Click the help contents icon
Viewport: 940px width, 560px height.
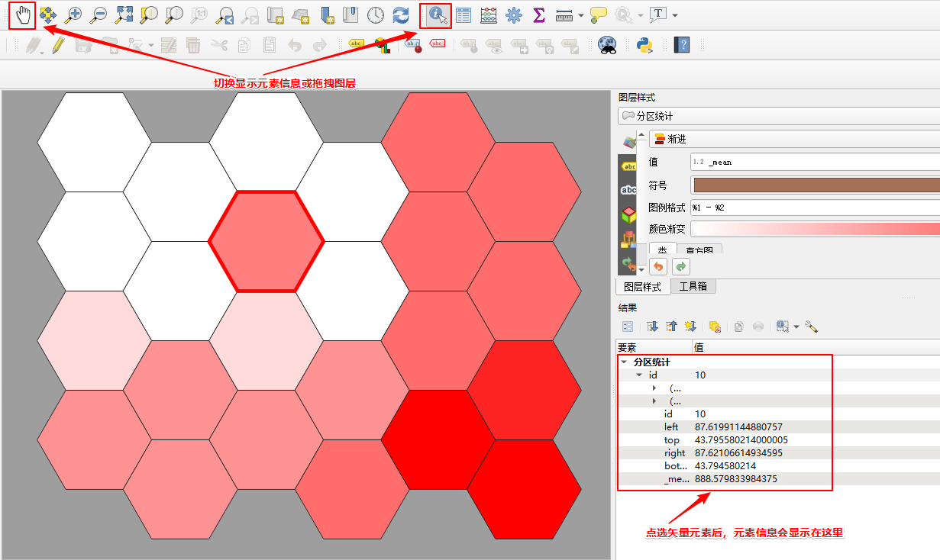pos(682,45)
